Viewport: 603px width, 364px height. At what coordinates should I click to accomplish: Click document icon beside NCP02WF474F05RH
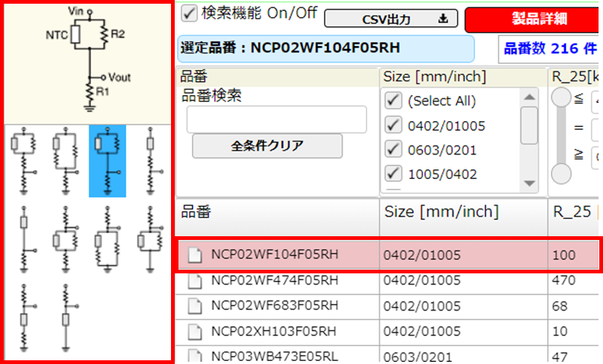pyautogui.click(x=194, y=280)
